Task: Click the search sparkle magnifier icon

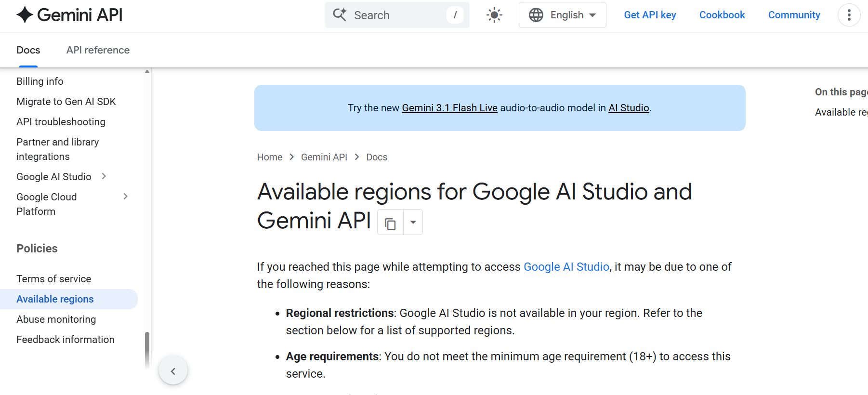Action: point(340,14)
